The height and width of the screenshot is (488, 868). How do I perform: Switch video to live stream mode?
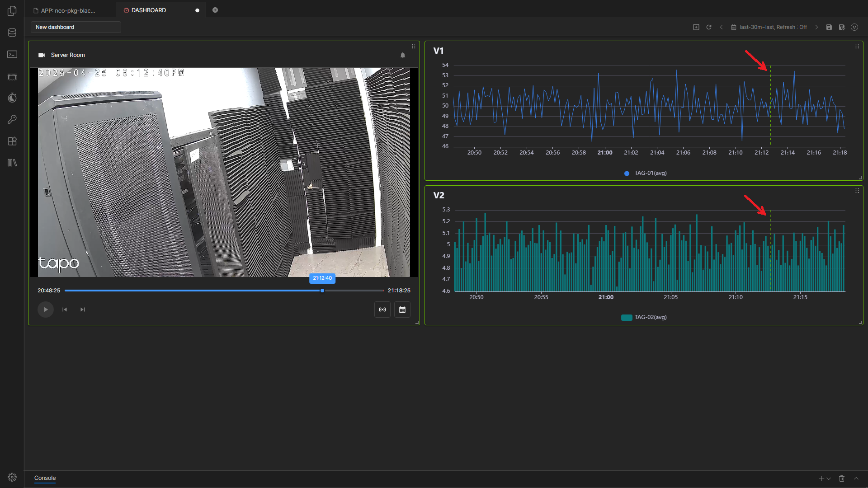click(x=382, y=310)
